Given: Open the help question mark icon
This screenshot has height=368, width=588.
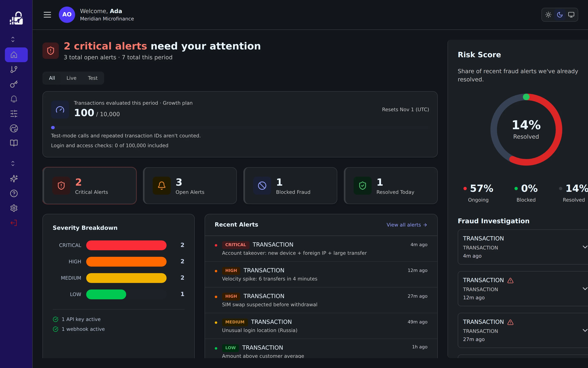Looking at the screenshot, I should click(x=14, y=193).
